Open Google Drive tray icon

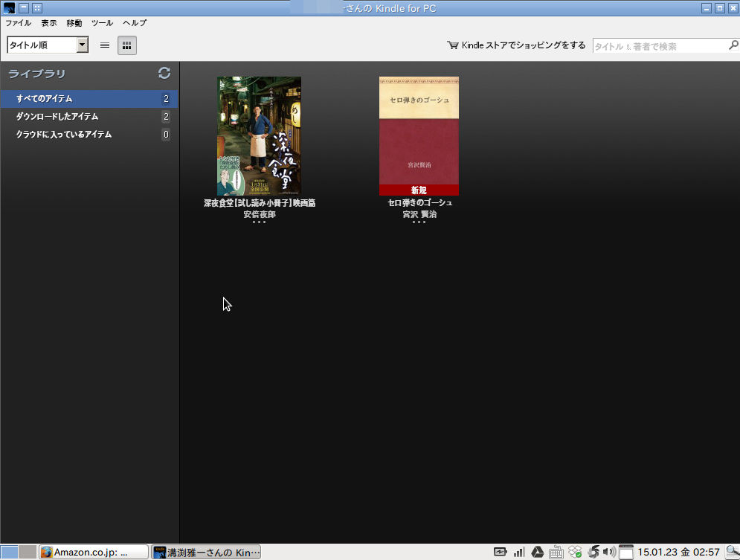coord(538,552)
